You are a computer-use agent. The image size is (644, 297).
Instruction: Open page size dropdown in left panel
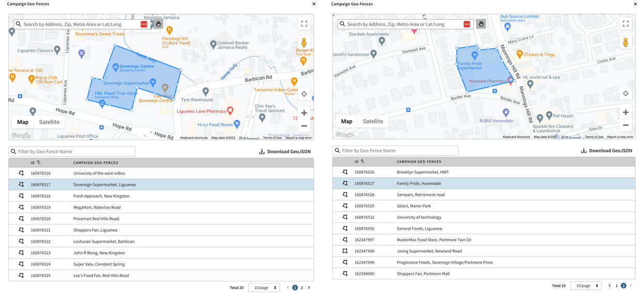pos(264,288)
